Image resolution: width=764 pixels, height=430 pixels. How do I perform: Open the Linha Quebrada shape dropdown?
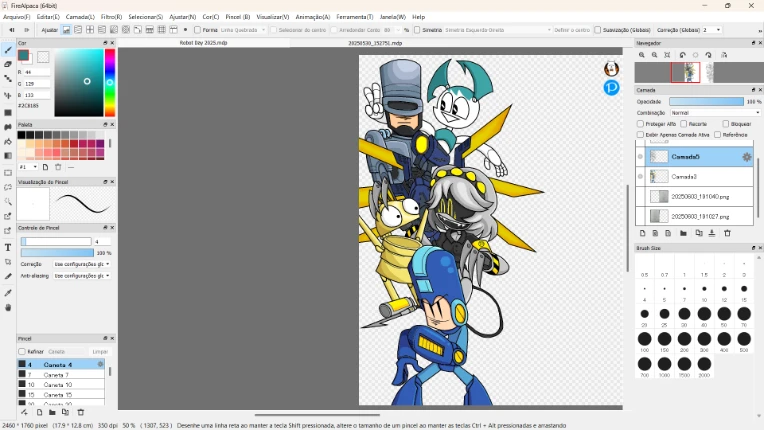243,30
